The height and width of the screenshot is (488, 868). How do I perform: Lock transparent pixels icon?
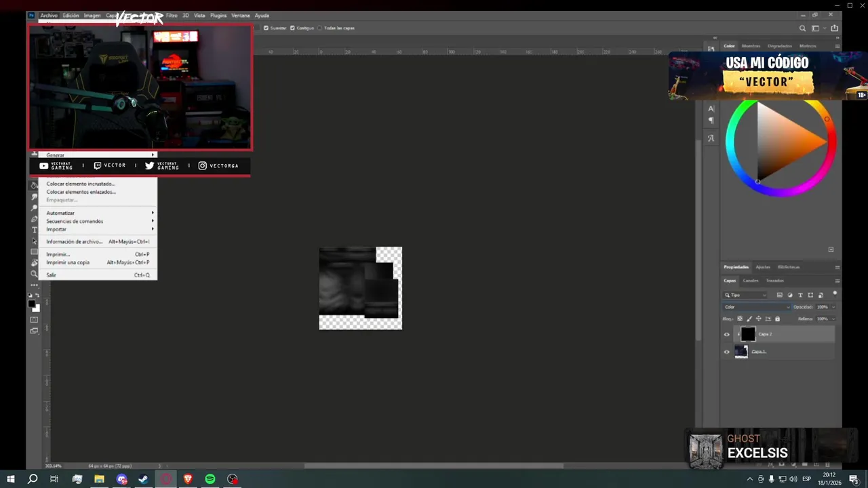[x=740, y=319]
